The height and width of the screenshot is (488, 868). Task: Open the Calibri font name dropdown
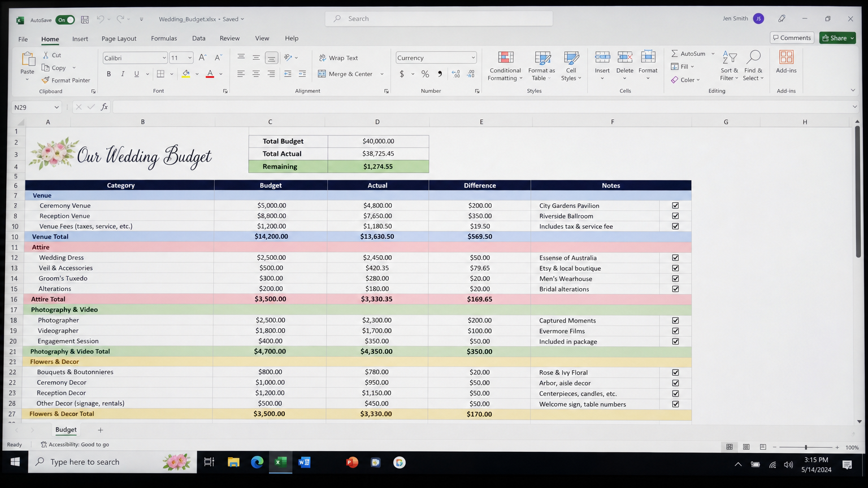coord(164,58)
